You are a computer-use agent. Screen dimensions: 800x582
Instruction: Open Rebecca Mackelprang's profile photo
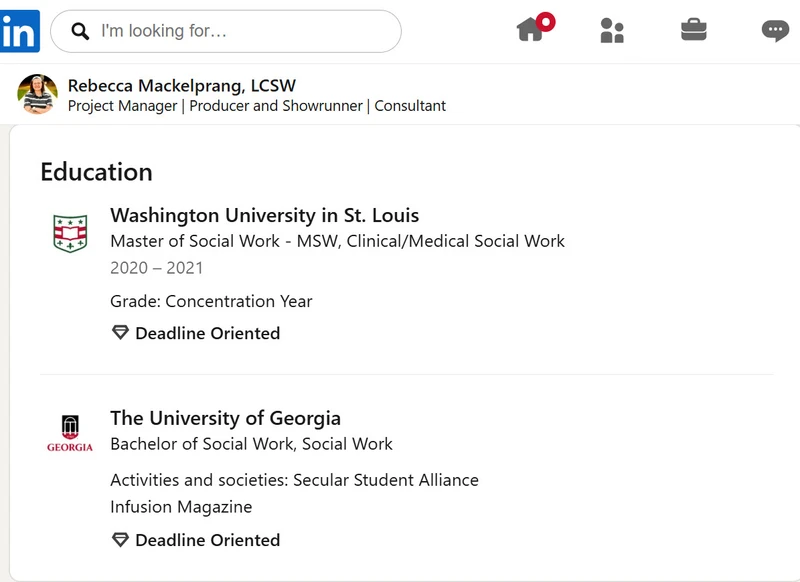tap(37, 94)
